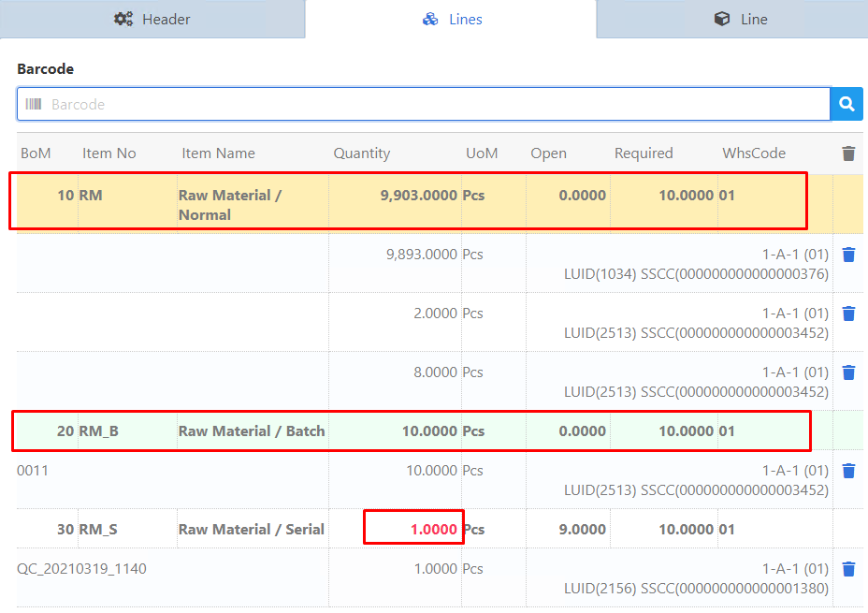Click the Item No column header
Screen dimensions: 868x613
point(109,153)
